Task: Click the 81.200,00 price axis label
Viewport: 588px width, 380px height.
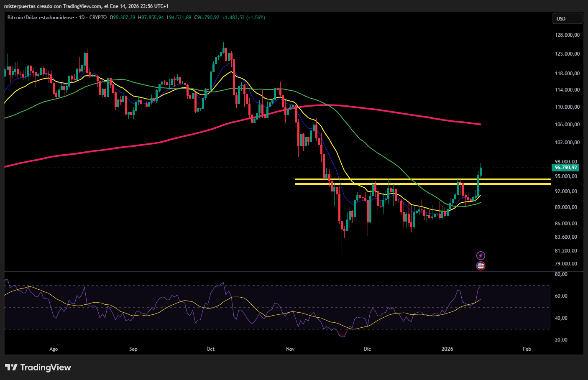Action: [x=566, y=251]
